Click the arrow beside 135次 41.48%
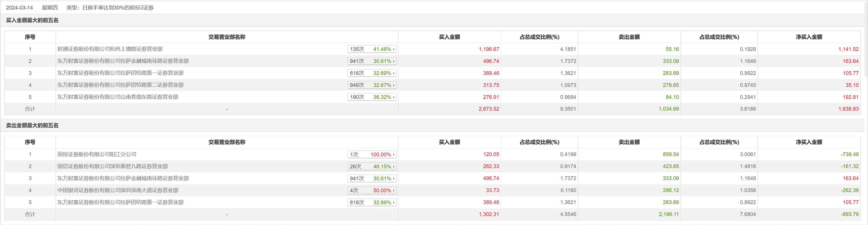 click(393, 49)
